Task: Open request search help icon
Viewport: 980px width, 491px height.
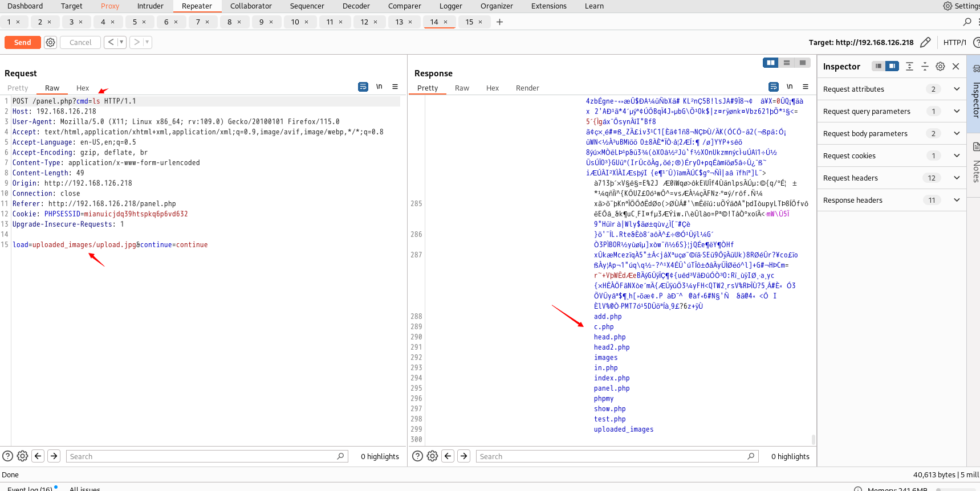Action: point(7,456)
